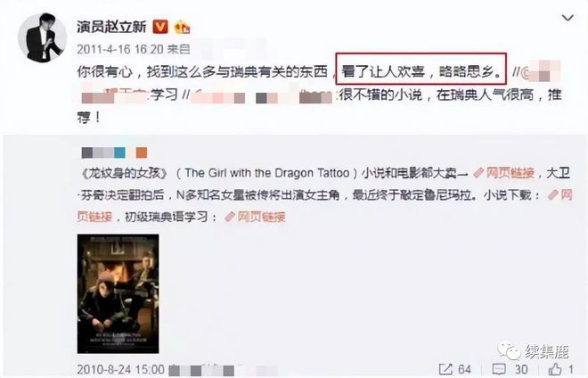Open the repost count 64
Viewport: 588px width, 378px height.
464,369
